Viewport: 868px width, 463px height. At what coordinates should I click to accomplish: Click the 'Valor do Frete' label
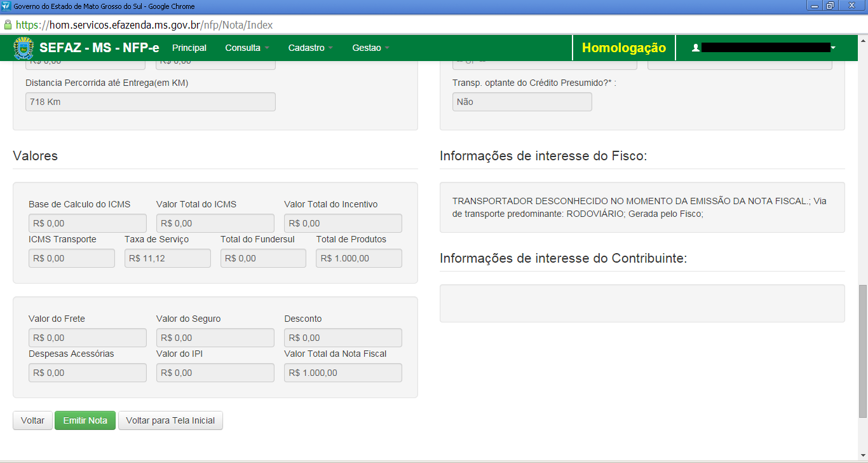57,319
